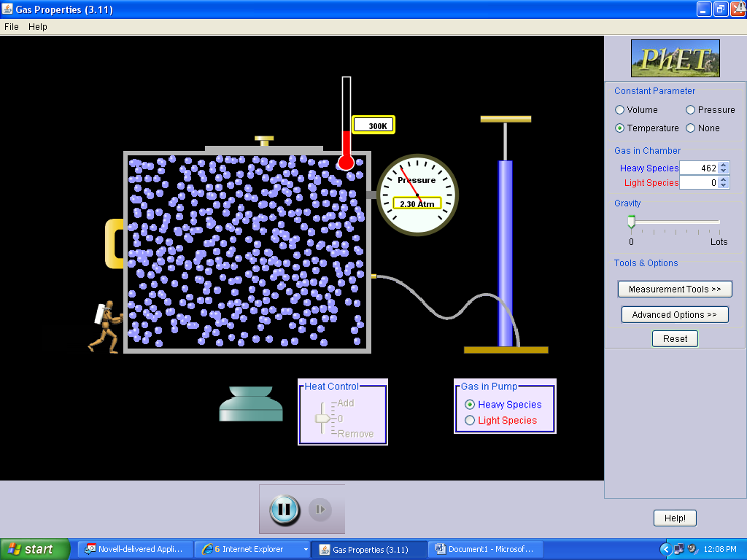Open the Help menu

pos(36,26)
